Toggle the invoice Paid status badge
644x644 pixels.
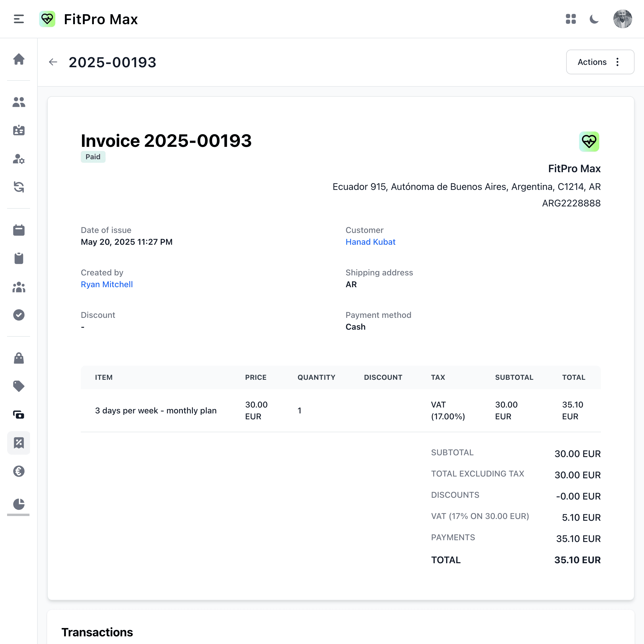click(93, 157)
